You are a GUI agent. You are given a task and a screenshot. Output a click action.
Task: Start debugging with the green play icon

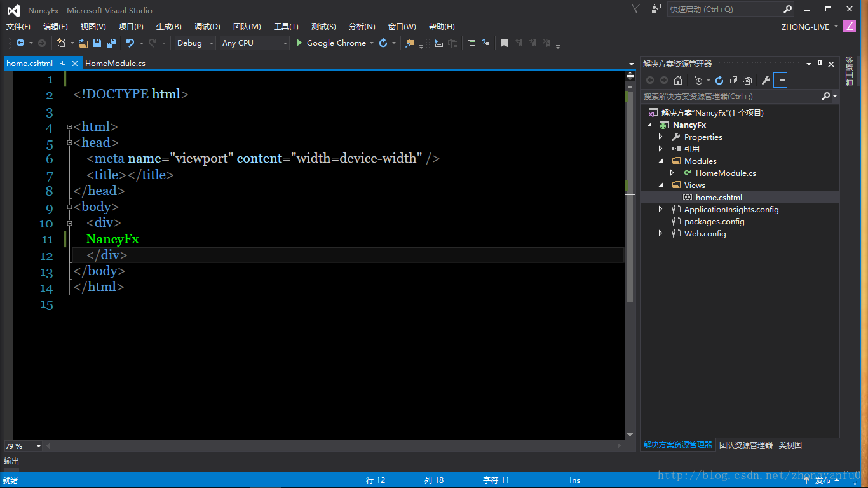tap(299, 43)
